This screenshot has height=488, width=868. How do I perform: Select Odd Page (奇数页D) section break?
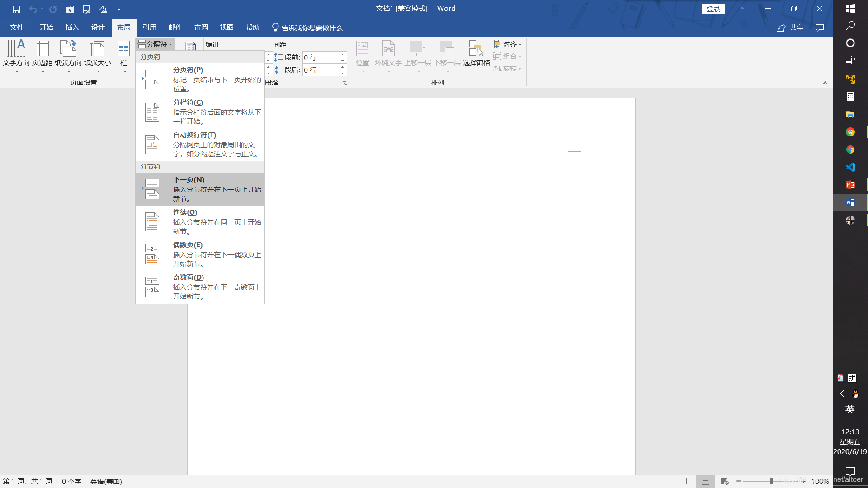pyautogui.click(x=200, y=287)
